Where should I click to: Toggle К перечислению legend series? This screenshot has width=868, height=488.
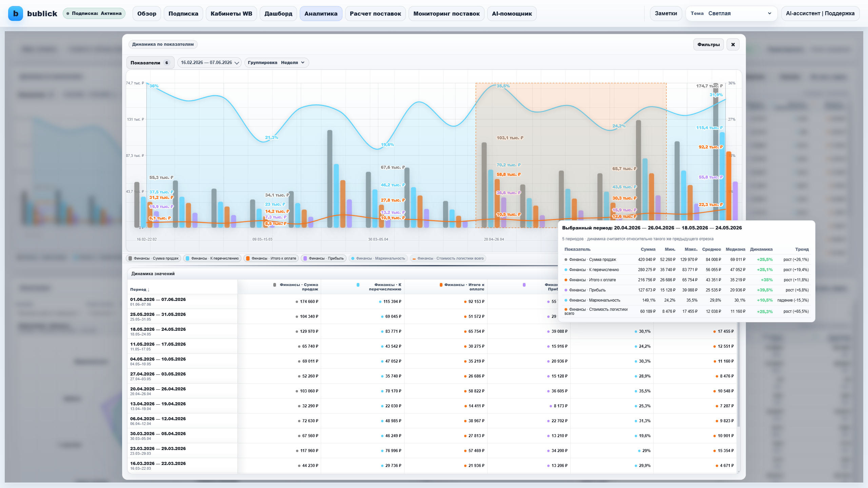point(212,258)
